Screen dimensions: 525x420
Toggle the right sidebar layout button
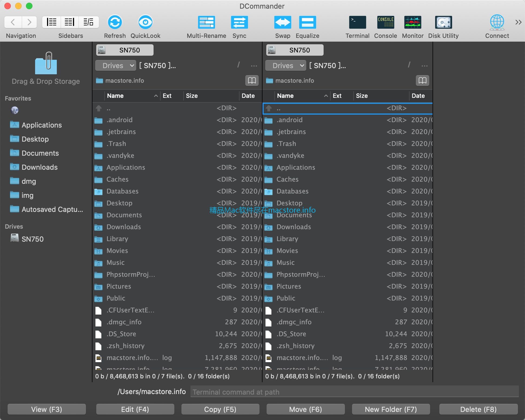70,22
